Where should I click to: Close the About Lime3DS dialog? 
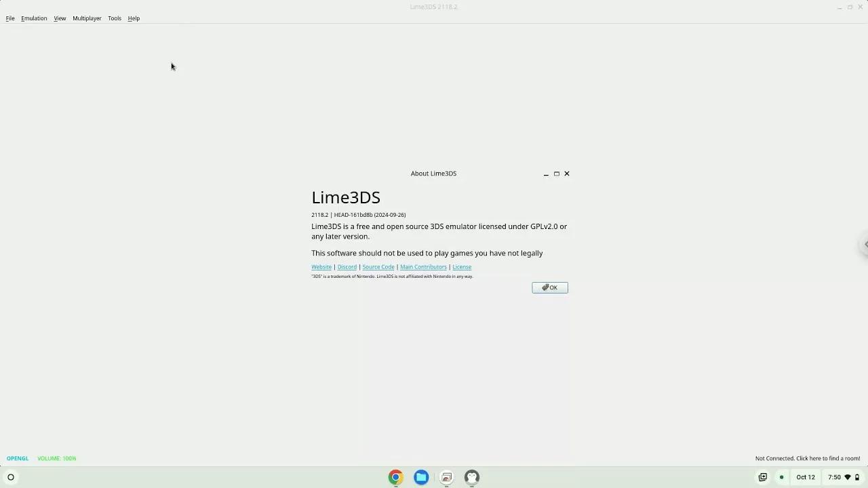click(x=567, y=174)
